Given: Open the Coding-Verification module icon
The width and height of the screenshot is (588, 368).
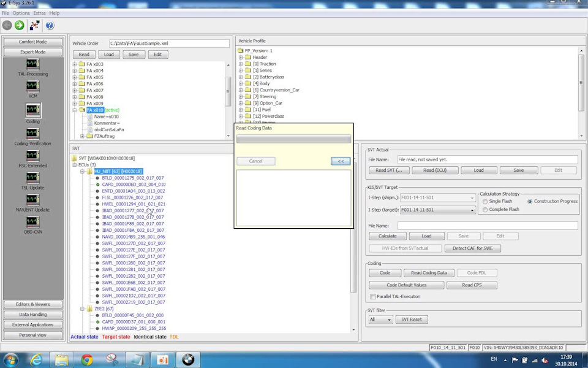Looking at the screenshot, I should point(33,134).
